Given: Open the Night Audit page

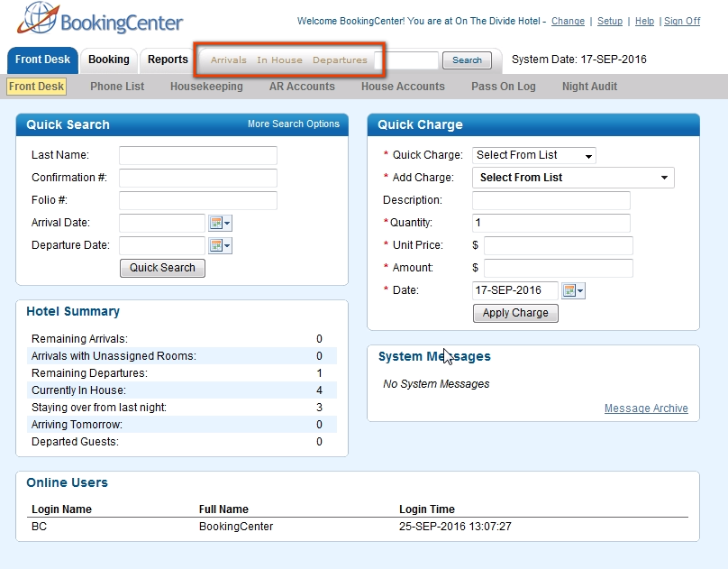Looking at the screenshot, I should tap(589, 87).
